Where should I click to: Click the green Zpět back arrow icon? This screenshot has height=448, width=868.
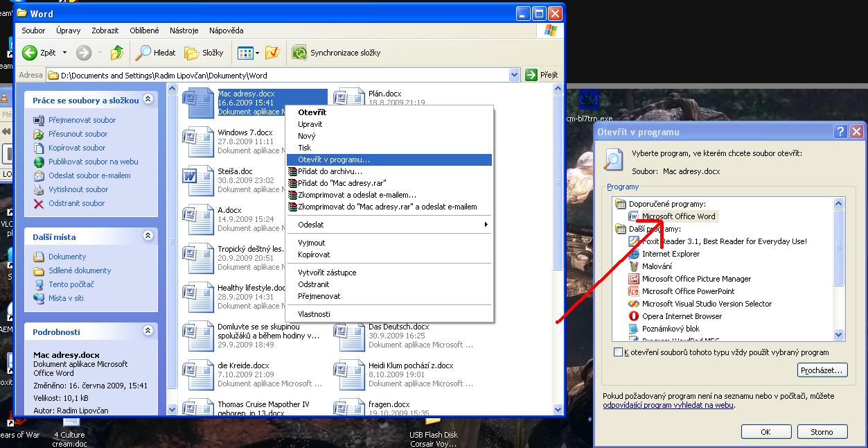point(30,53)
